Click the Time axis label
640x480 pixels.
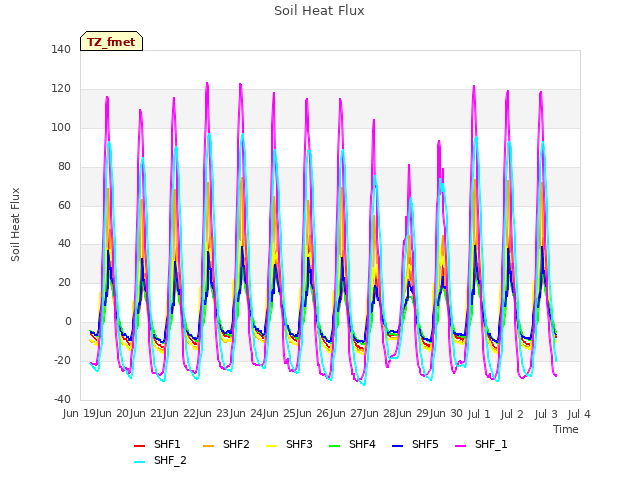pos(566,429)
